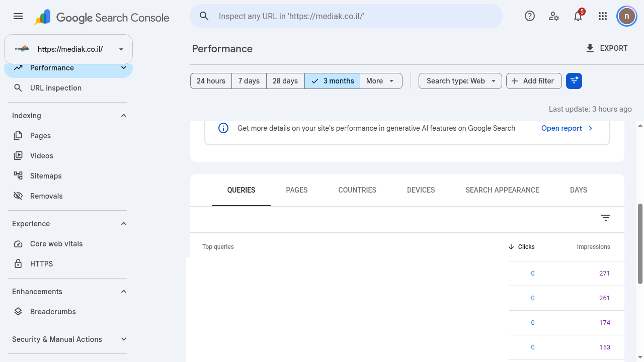644x362 pixels.
Task: Click the search magnifier icon in URL bar
Action: [204, 16]
